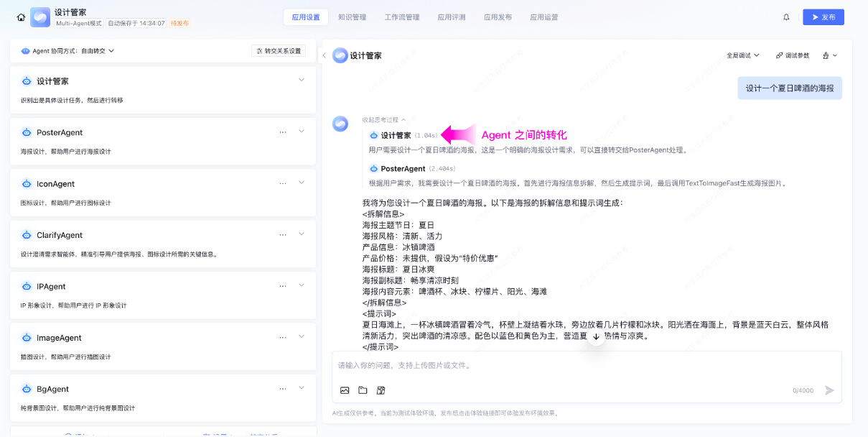Expand the ClarifyAgent card details
Image resolution: width=868 pixels, height=437 pixels.
tap(302, 234)
